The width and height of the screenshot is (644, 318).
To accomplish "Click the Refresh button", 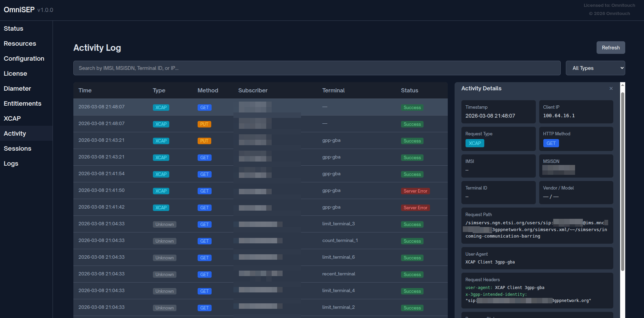I will [611, 48].
